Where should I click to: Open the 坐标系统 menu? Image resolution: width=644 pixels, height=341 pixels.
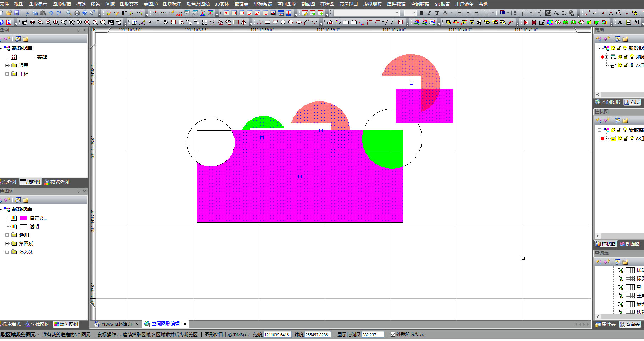coord(263,4)
